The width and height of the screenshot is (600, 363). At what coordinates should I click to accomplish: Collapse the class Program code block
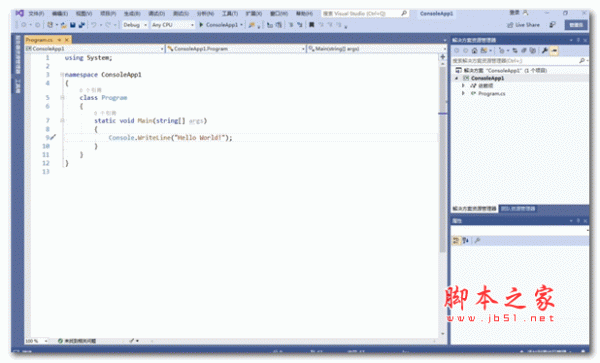pyautogui.click(x=62, y=98)
